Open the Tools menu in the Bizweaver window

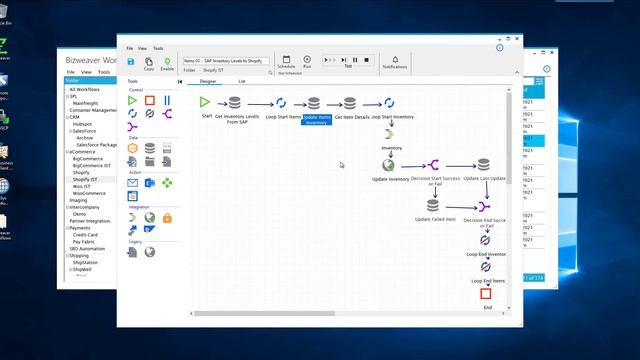point(104,72)
